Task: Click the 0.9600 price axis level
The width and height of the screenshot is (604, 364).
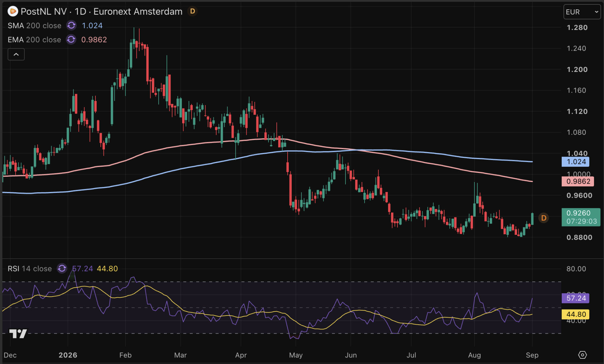Action: [x=579, y=195]
